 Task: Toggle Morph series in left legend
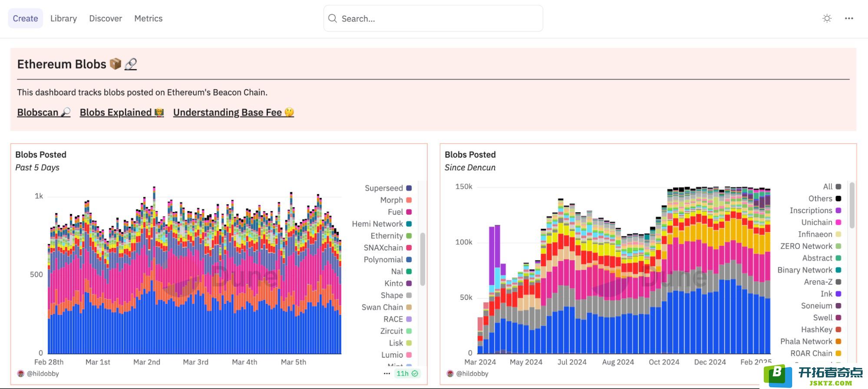point(396,200)
